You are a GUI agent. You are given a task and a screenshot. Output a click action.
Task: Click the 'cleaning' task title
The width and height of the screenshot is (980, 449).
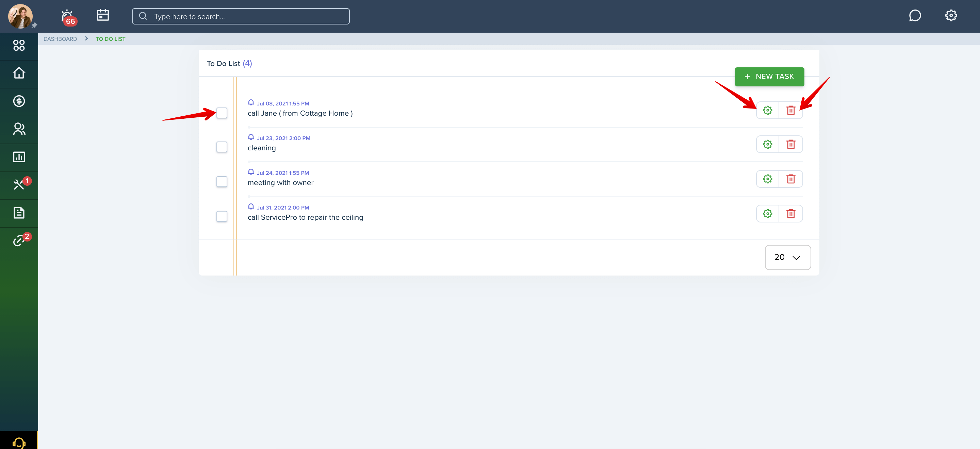point(262,148)
